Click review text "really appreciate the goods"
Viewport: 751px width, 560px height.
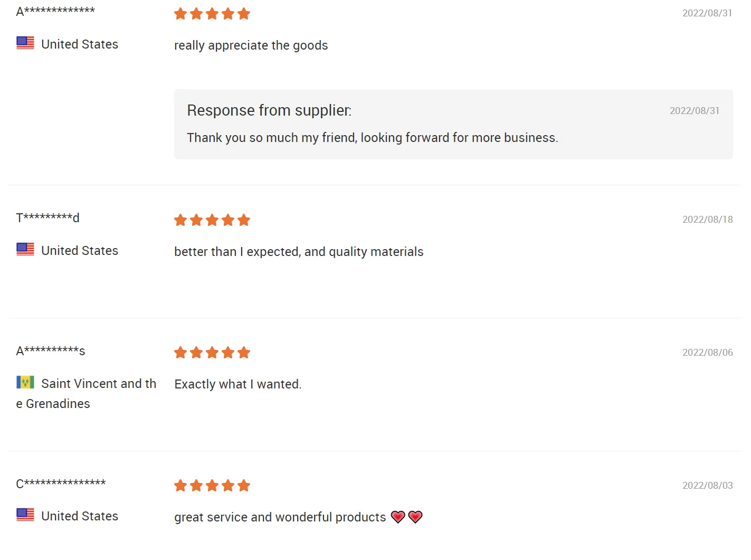[x=251, y=45]
